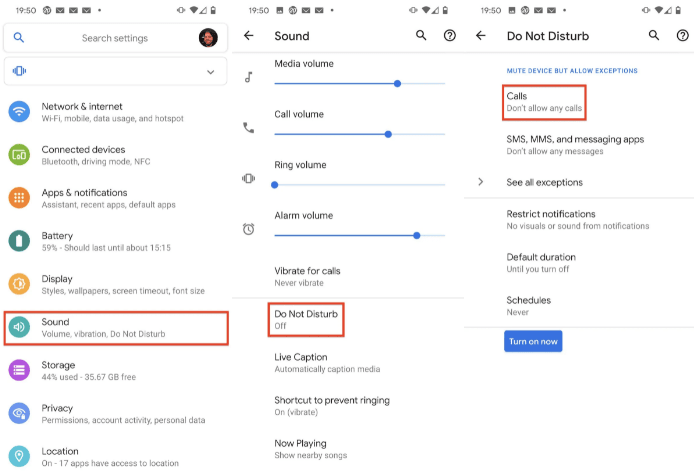Tap the Battery settings icon
Viewport: 694px width, 475px height.
tap(19, 241)
